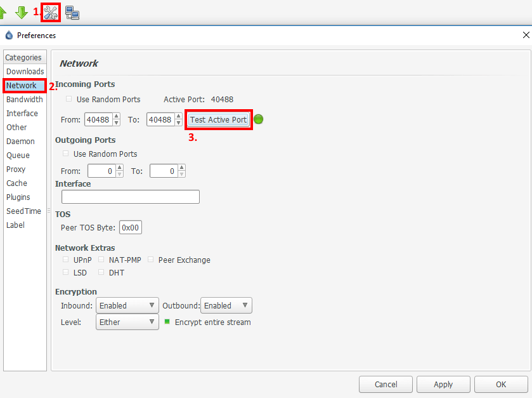
Task: Click the green up arrow queue icon
Action: [x=3, y=12]
